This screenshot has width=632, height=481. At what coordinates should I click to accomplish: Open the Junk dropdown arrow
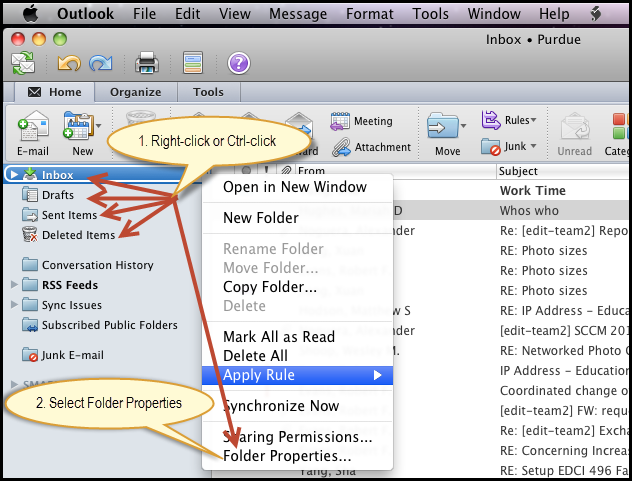point(534,146)
